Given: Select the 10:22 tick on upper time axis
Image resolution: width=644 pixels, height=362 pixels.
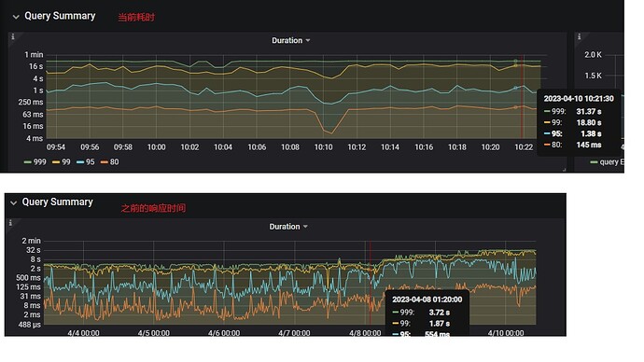Looking at the screenshot, I should tap(524, 146).
